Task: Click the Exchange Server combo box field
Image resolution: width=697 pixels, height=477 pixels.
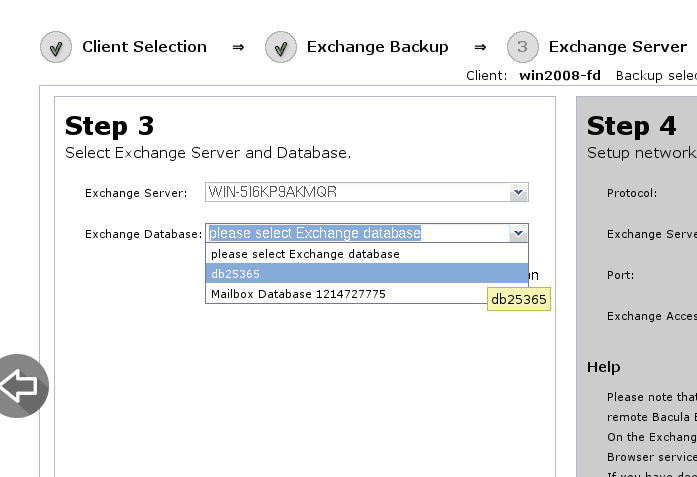Action: [367, 192]
